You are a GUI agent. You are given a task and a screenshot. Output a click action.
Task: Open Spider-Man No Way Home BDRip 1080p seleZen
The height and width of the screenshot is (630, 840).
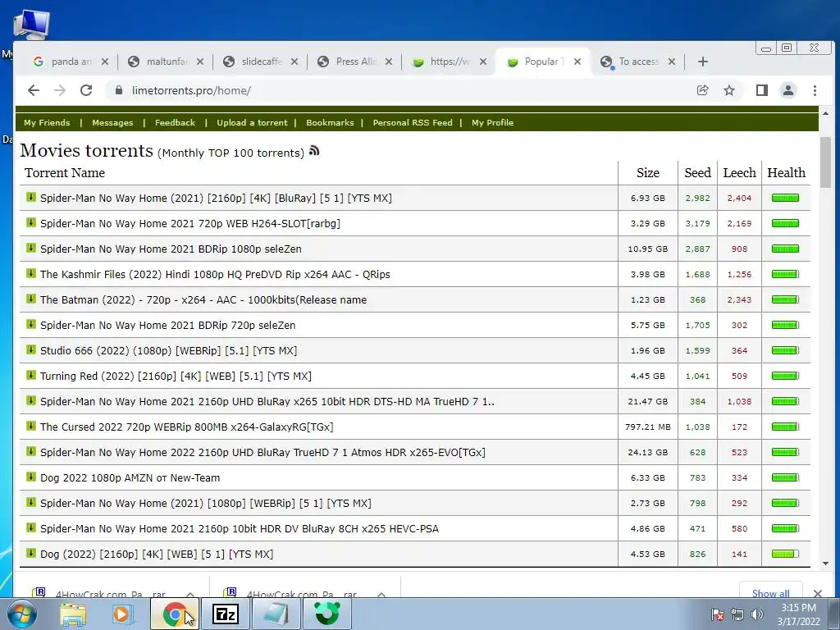point(171,249)
